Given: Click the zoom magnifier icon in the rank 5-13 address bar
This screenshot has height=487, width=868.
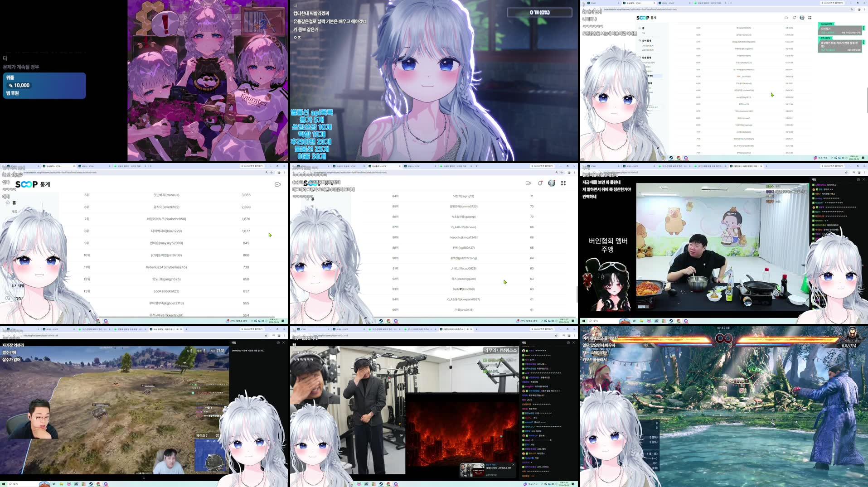Looking at the screenshot, I should [x=267, y=172].
